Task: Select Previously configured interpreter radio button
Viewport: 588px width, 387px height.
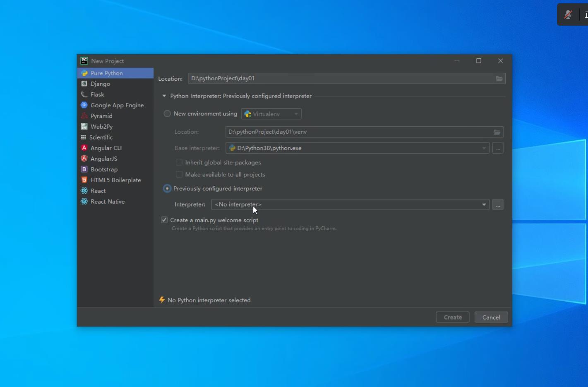Action: pyautogui.click(x=167, y=189)
